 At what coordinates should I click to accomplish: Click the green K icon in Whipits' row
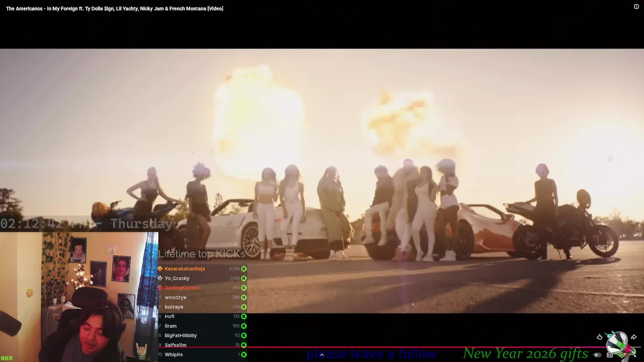244,355
